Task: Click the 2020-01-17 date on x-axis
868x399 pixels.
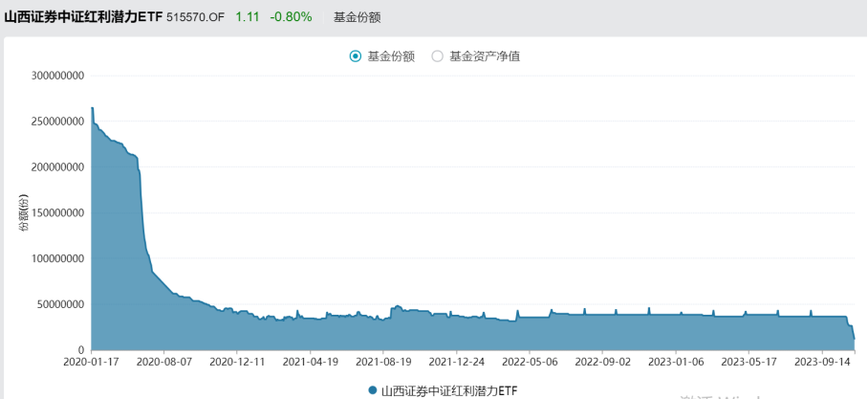Action: pyautogui.click(x=92, y=363)
